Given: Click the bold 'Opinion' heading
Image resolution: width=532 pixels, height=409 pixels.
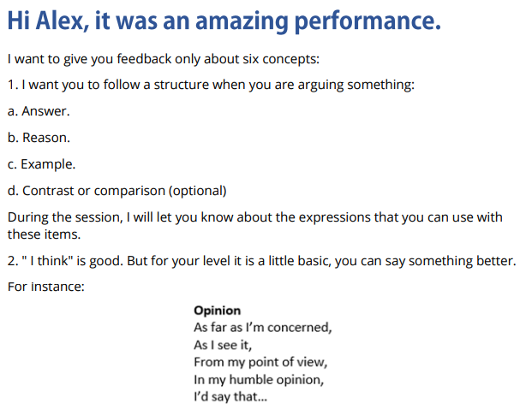Looking at the screenshot, I should coord(217,311).
